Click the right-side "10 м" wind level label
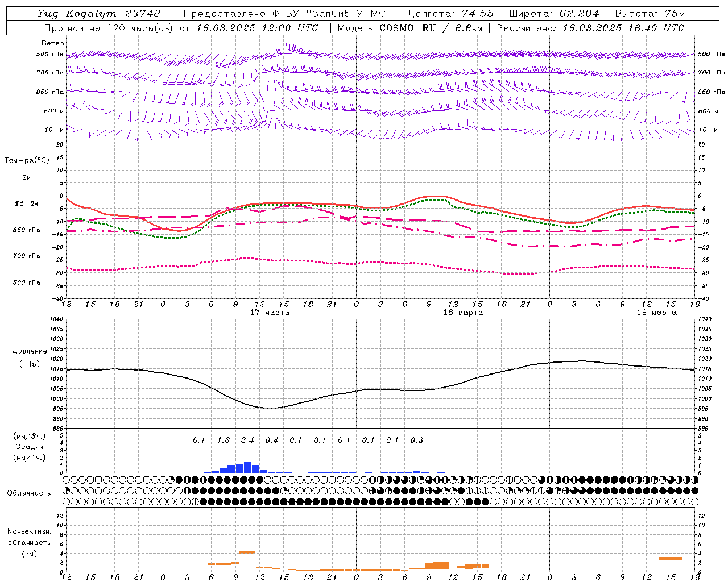 [708, 130]
